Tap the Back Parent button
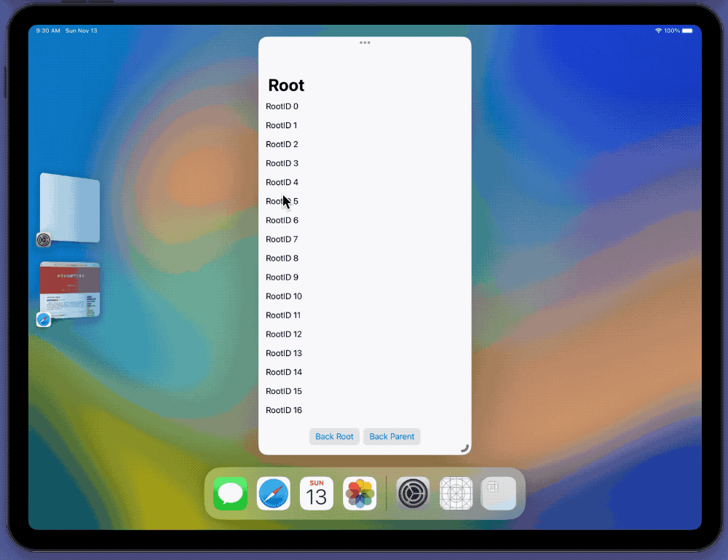This screenshot has width=728, height=560. coord(392,436)
